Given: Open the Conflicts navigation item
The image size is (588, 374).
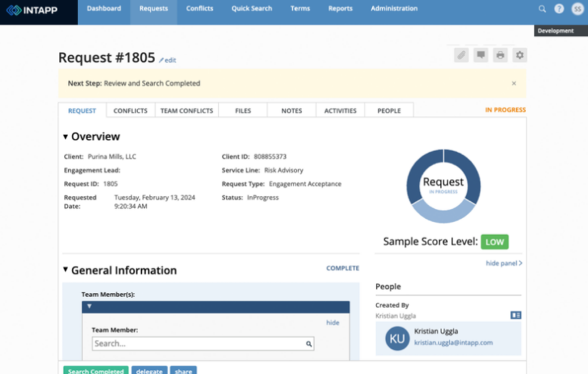Looking at the screenshot, I should click(199, 8).
